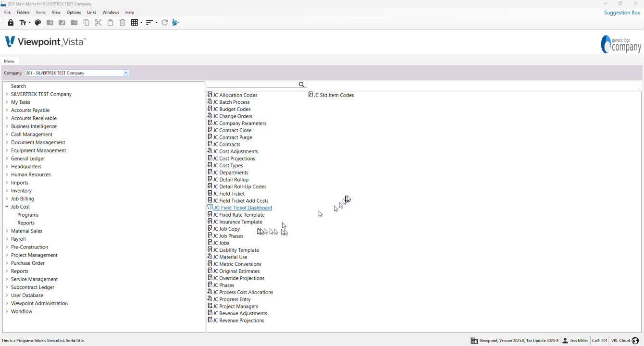Open the Links menu
Image resolution: width=644 pixels, height=346 pixels.
pos(92,12)
